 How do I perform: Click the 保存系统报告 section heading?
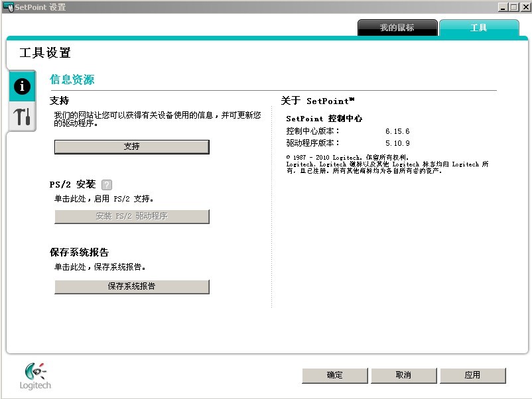pos(79,253)
